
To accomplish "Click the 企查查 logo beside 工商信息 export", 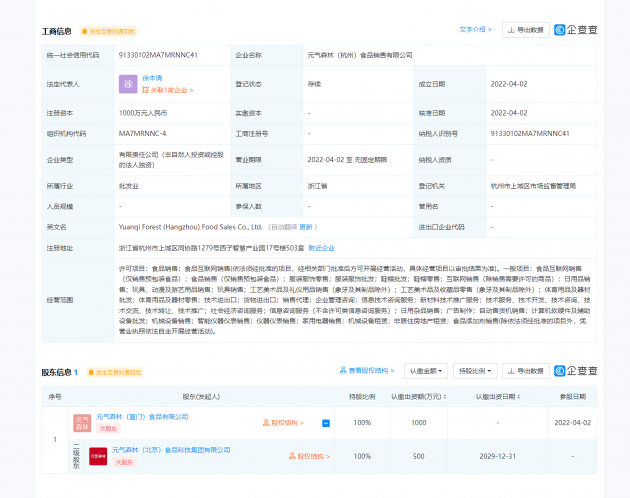I will tap(575, 30).
